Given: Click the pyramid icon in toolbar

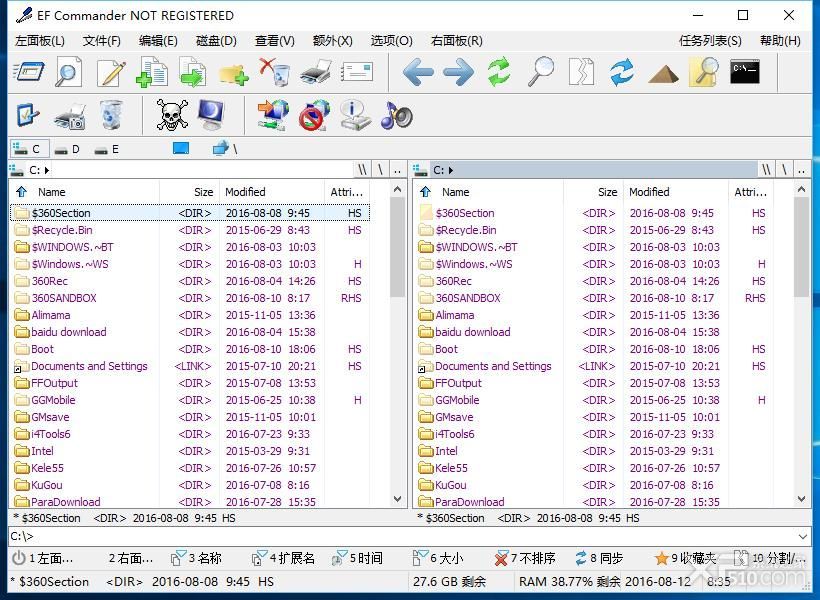Looking at the screenshot, I should [663, 74].
